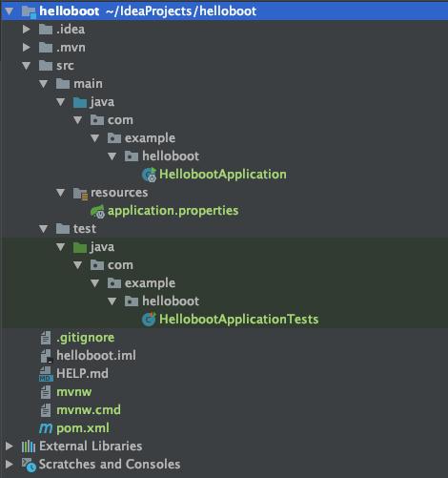Collapse the test folder arrow
The image size is (448, 478).
pos(44,229)
